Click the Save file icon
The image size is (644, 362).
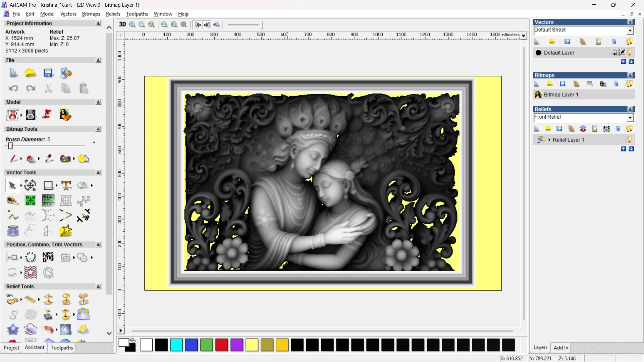(48, 73)
